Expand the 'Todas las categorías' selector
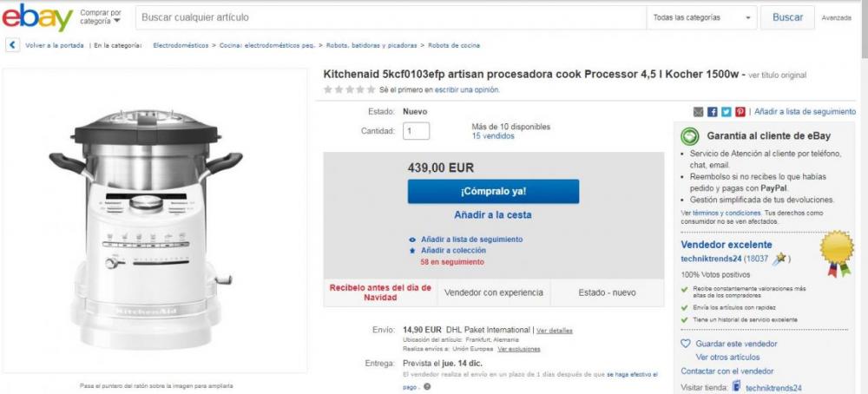Image resolution: width=868 pixels, height=394 pixels. pyautogui.click(x=703, y=17)
